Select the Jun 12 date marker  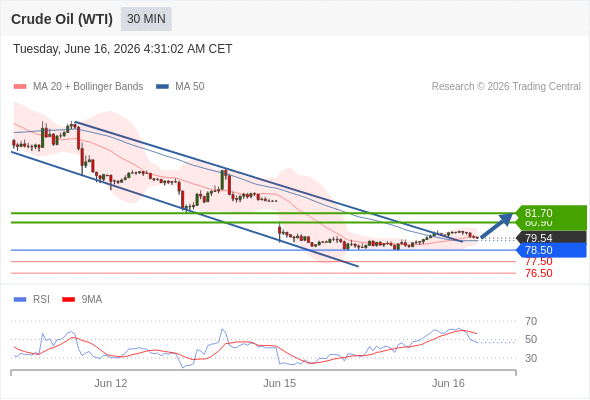click(x=111, y=383)
